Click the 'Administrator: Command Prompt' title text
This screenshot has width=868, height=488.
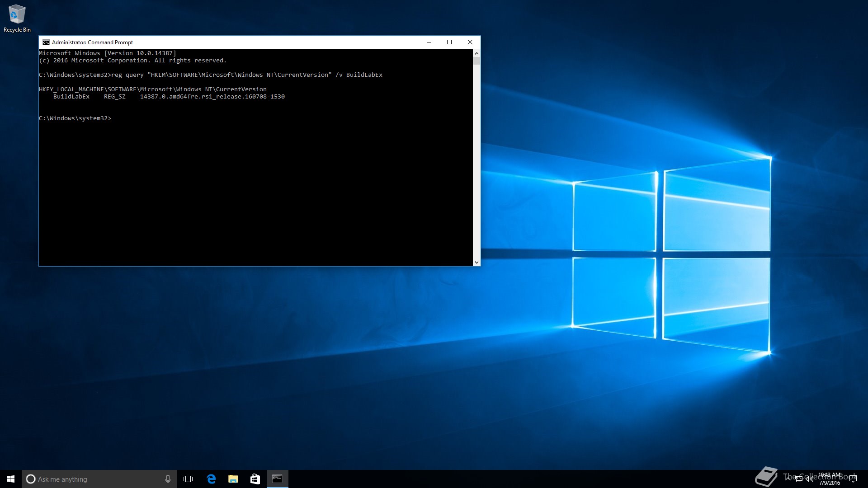(92, 42)
